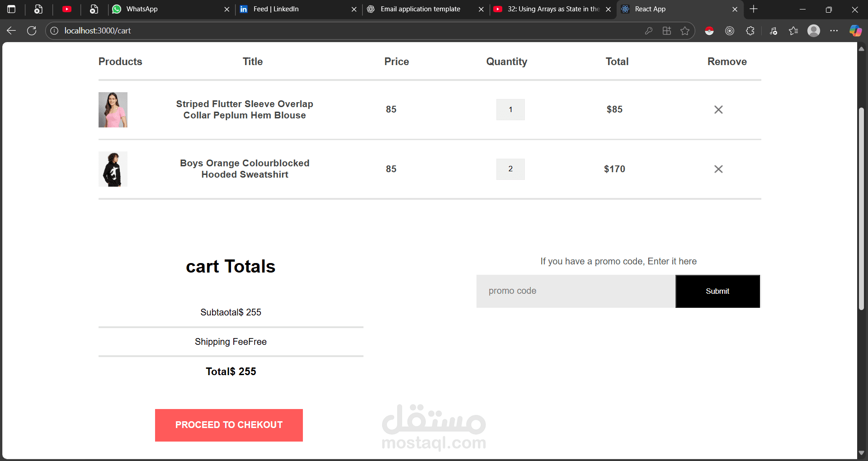Viewport: 868px width, 461px height.
Task: Open the Copilot sidebar icon
Action: pyautogui.click(x=855, y=31)
